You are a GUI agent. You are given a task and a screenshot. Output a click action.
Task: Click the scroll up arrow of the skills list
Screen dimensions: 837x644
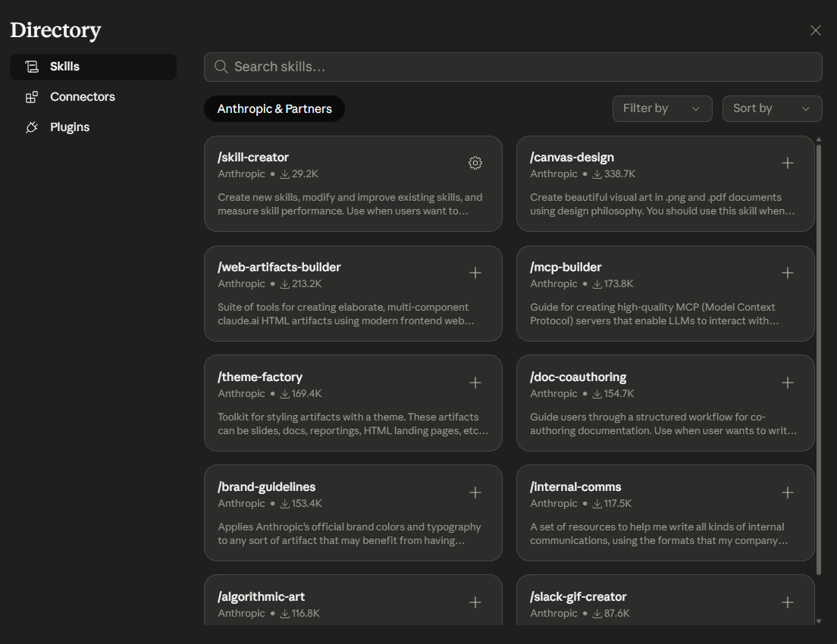point(819,140)
